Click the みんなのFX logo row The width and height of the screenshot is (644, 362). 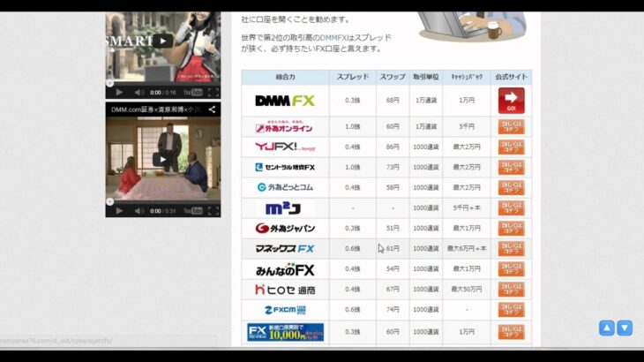coord(284,269)
